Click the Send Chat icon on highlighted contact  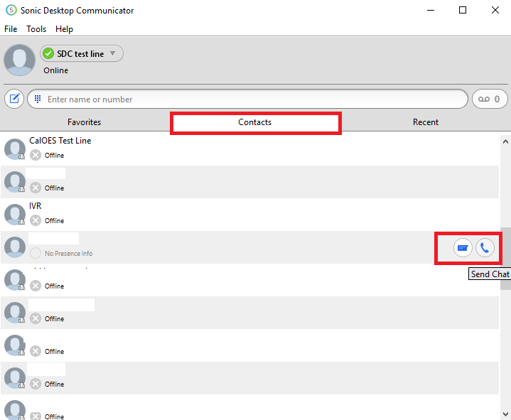pos(463,248)
